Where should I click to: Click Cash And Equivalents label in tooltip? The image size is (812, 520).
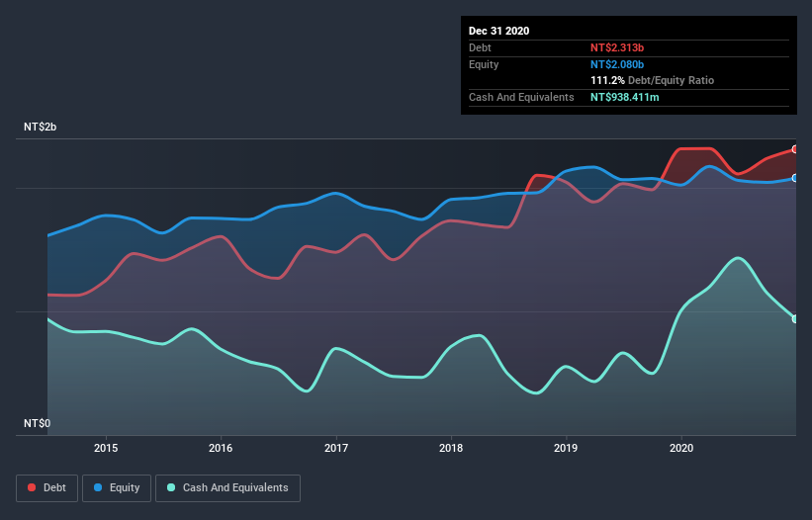coord(521,97)
